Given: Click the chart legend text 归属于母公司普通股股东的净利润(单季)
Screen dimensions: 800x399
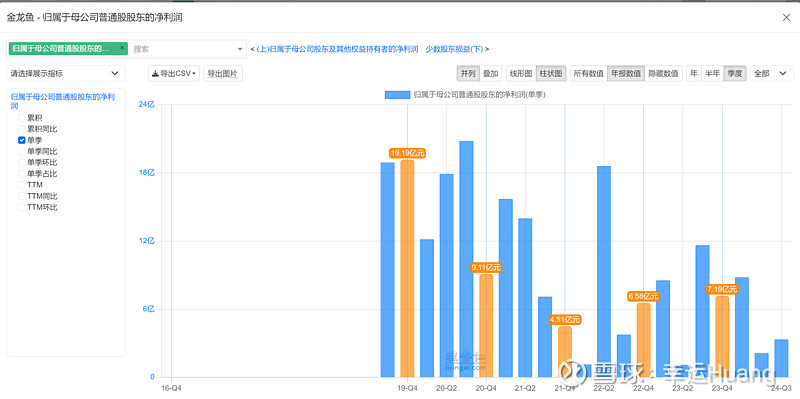Looking at the screenshot, I should click(x=479, y=94).
